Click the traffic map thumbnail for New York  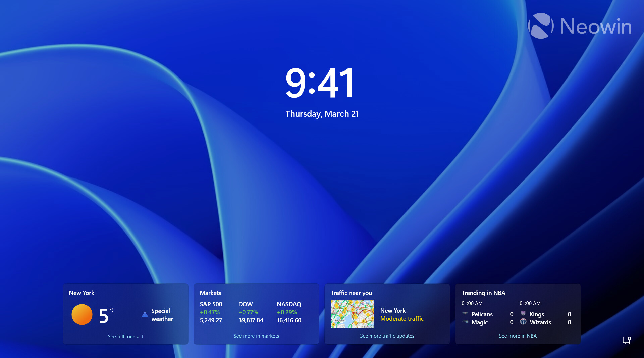tap(352, 314)
